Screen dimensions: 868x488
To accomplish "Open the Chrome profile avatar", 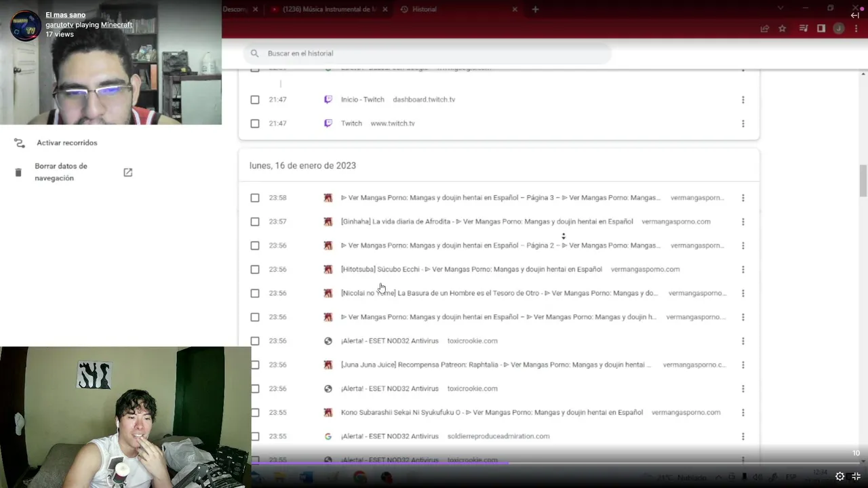I will (x=839, y=28).
